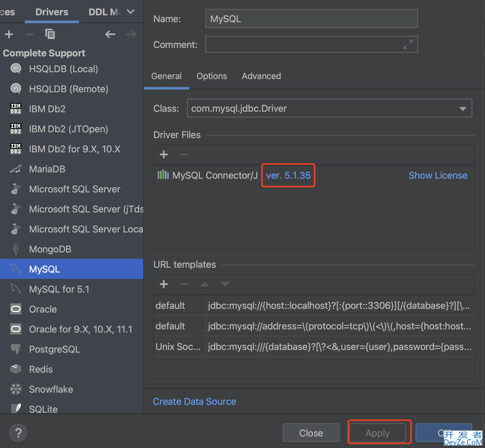The width and height of the screenshot is (485, 448).
Task: Move URL template up
Action: click(205, 284)
